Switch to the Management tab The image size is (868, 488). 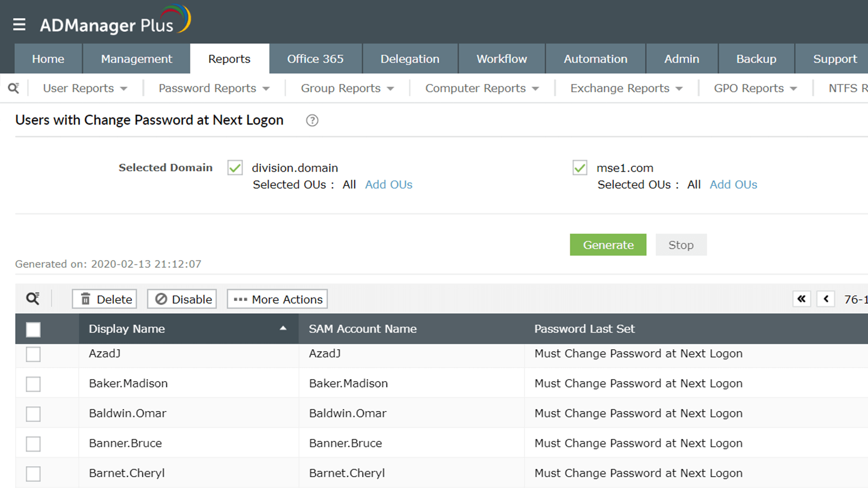click(x=136, y=59)
